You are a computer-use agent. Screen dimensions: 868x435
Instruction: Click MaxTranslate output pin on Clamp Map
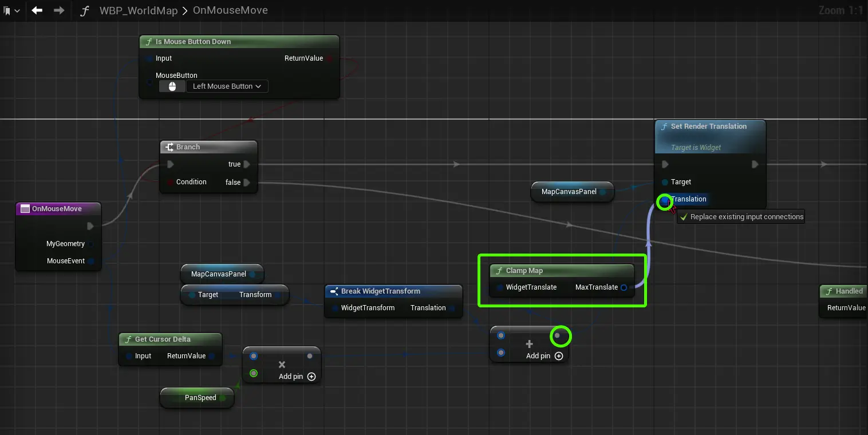624,287
